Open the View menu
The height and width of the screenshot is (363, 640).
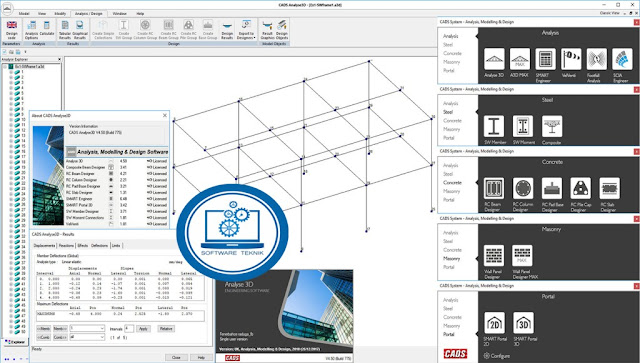pyautogui.click(x=42, y=13)
